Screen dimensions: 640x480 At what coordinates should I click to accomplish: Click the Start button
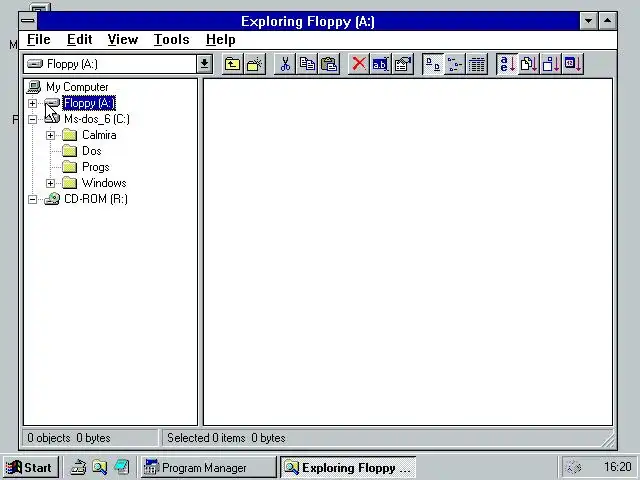pyautogui.click(x=31, y=467)
